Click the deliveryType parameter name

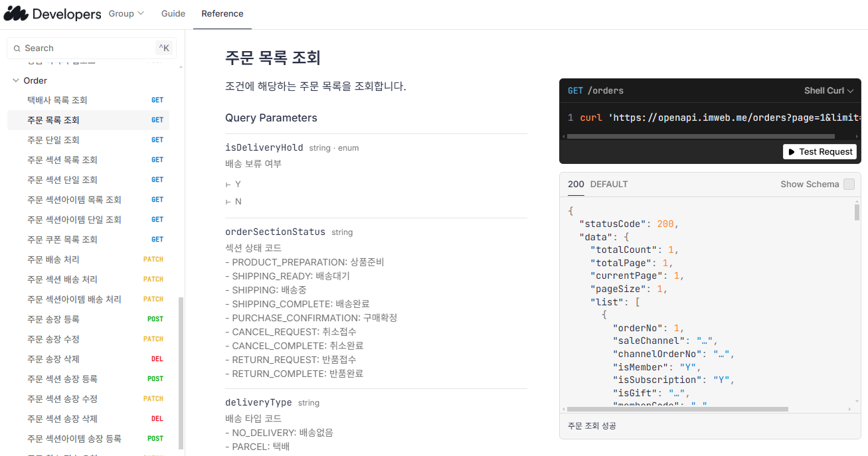259,402
